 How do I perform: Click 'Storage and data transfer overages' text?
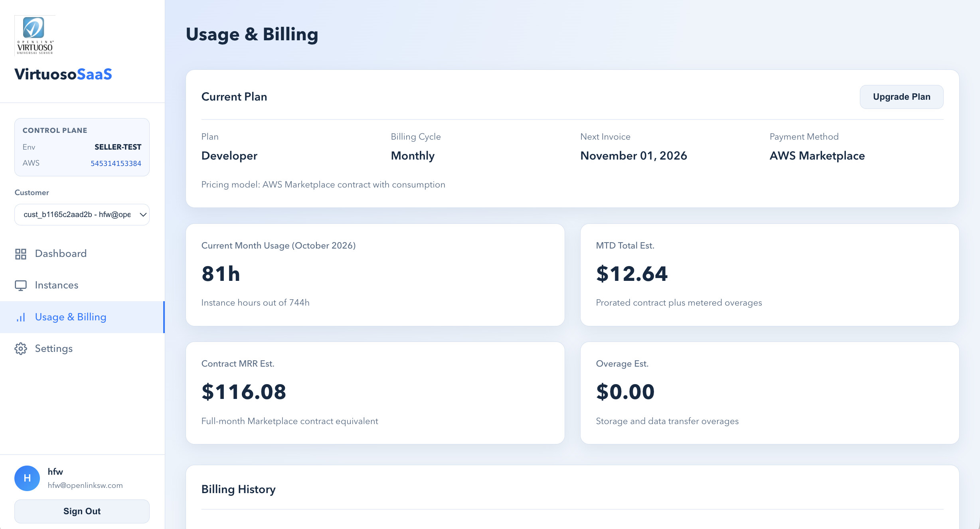[667, 421]
